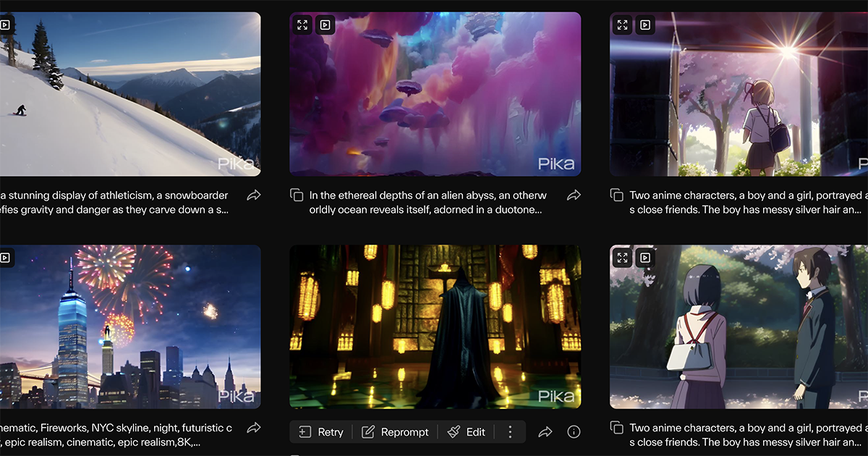Select text "Fireworks, NYC skyline, night, futuristic"
868x456 pixels.
[x=133, y=428]
